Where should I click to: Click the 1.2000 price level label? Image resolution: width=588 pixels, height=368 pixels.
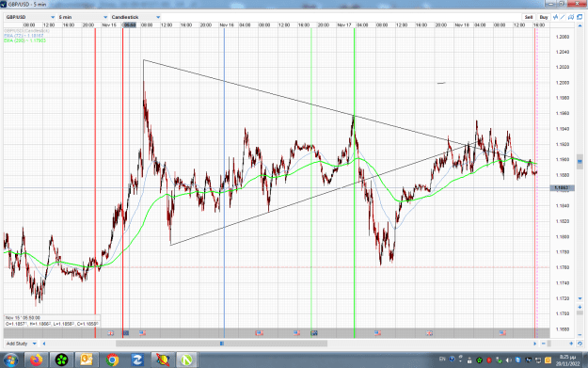563,83
